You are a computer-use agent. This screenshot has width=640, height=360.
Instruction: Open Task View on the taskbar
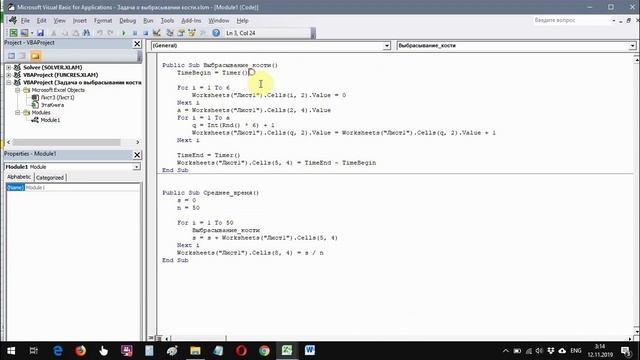[x=33, y=351]
